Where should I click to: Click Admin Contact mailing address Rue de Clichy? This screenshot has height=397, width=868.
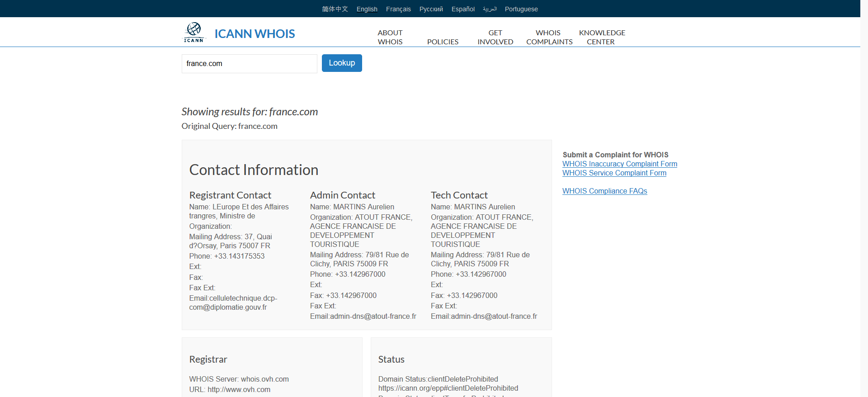pos(359,260)
